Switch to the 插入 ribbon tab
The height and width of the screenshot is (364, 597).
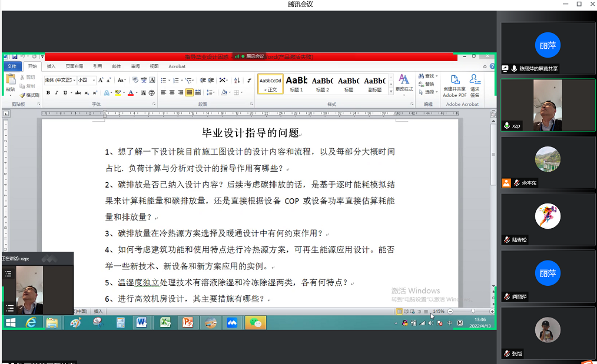click(x=51, y=66)
